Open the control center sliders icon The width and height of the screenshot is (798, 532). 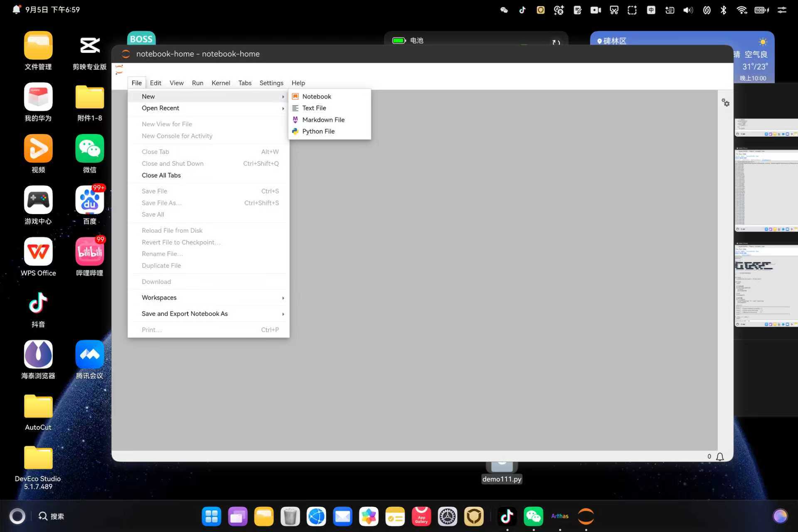pos(782,10)
